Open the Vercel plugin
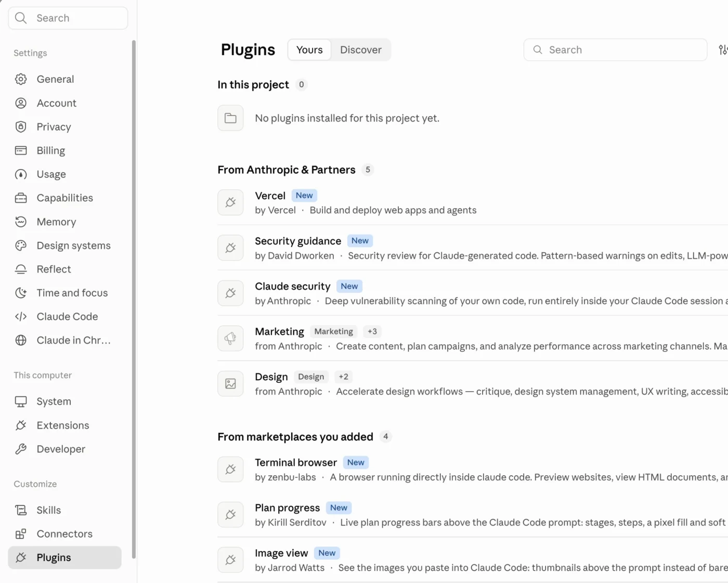 pos(473,203)
